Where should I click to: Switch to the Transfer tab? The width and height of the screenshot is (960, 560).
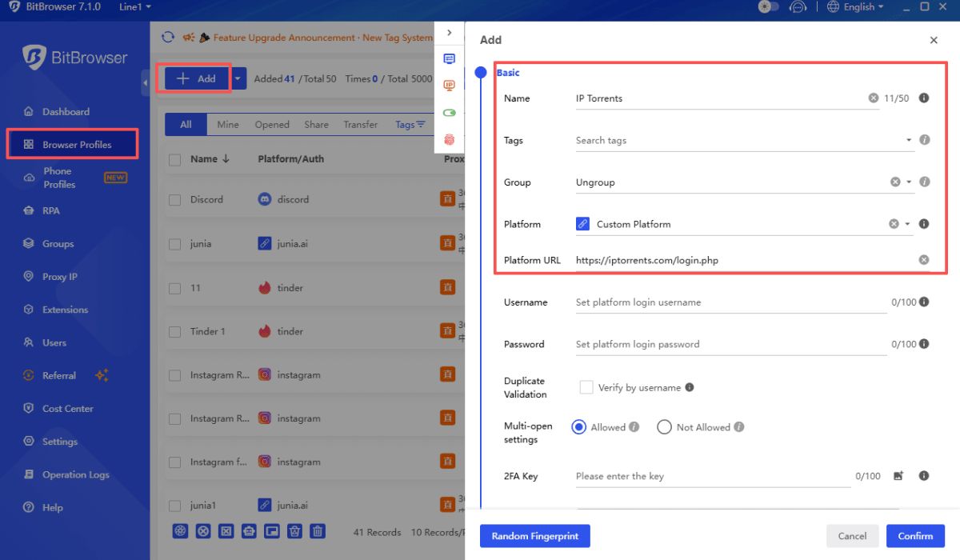point(361,125)
